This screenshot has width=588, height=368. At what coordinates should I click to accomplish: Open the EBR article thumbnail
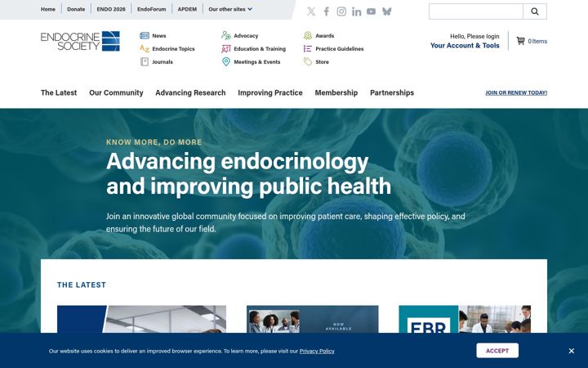pyautogui.click(x=465, y=319)
